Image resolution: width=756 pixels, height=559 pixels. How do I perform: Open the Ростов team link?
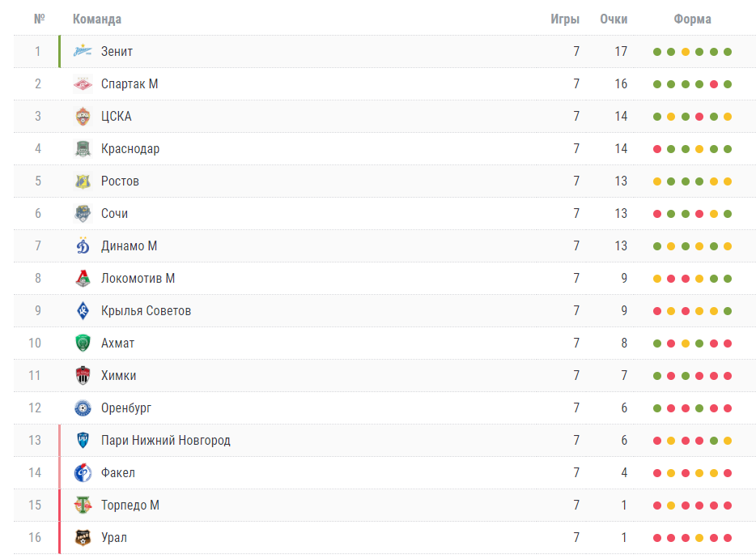pyautogui.click(x=120, y=181)
